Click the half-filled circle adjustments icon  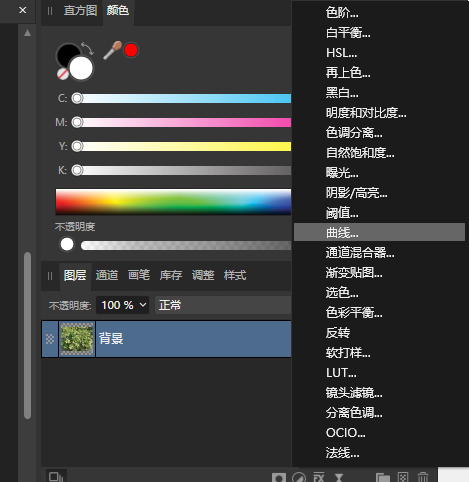299,477
